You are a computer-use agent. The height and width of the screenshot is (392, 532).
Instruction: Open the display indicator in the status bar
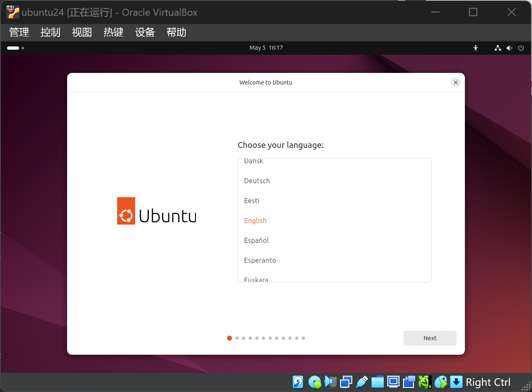[x=393, y=382]
